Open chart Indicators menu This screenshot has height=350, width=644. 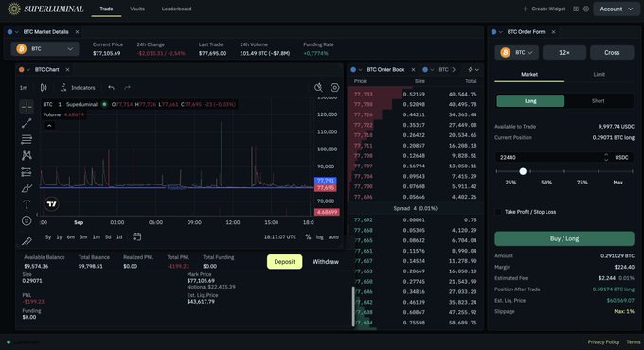point(78,87)
